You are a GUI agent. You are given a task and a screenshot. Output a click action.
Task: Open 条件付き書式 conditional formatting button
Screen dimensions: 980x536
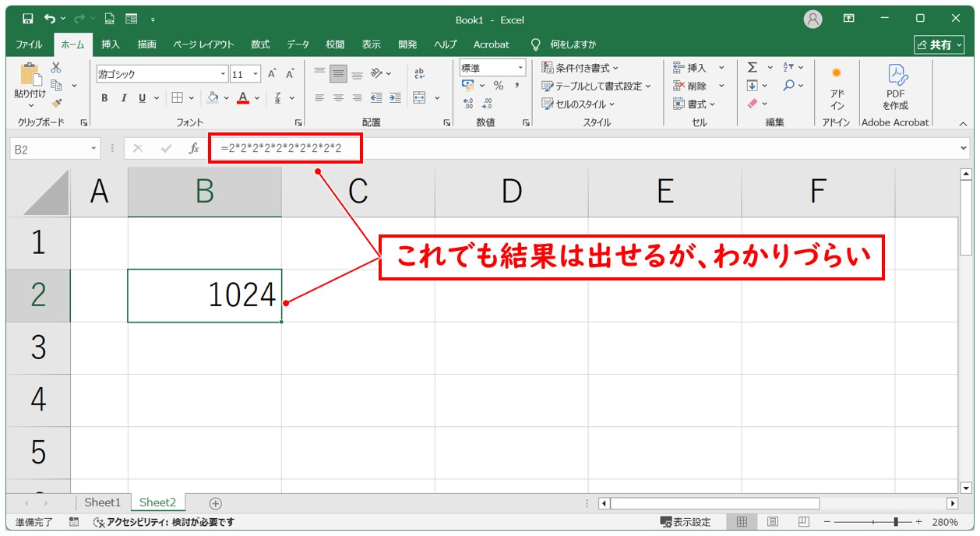pos(580,68)
